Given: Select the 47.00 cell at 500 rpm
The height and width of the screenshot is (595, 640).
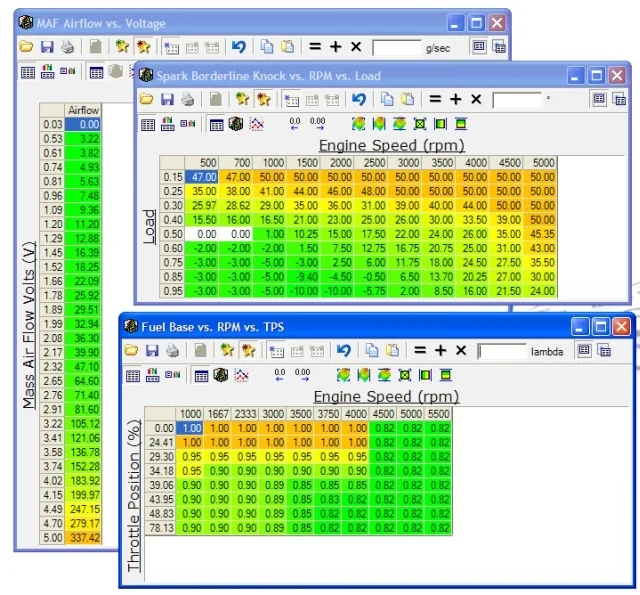Looking at the screenshot, I should tap(204, 176).
